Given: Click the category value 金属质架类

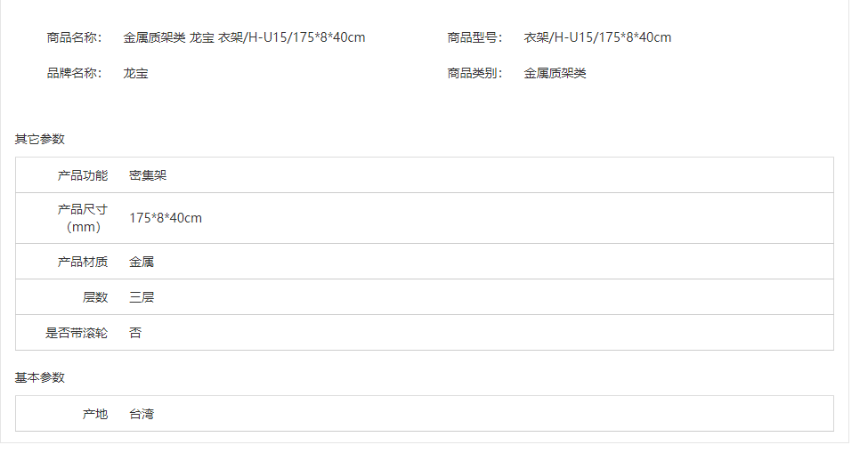Looking at the screenshot, I should click(x=555, y=73).
